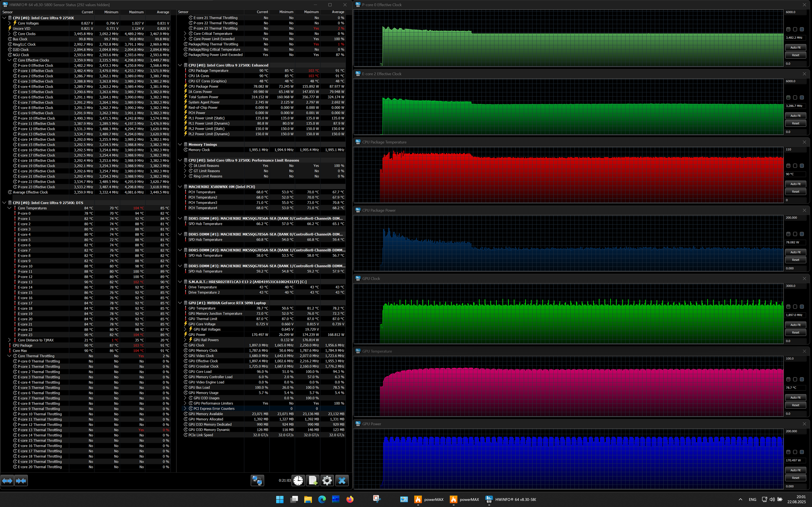This screenshot has height=507, width=812.
Task: Expand the Core Voltages entry
Action: tap(9, 23)
